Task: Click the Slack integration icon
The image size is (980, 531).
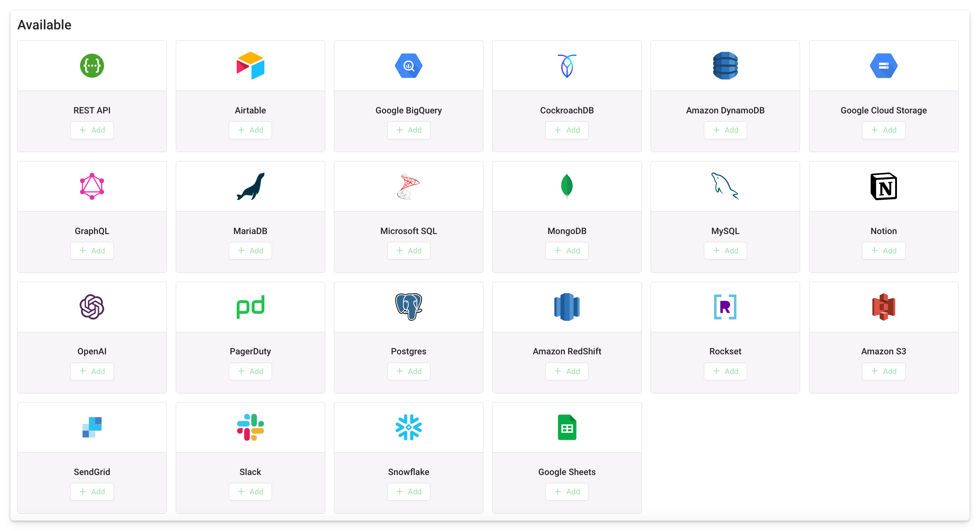Action: [251, 427]
